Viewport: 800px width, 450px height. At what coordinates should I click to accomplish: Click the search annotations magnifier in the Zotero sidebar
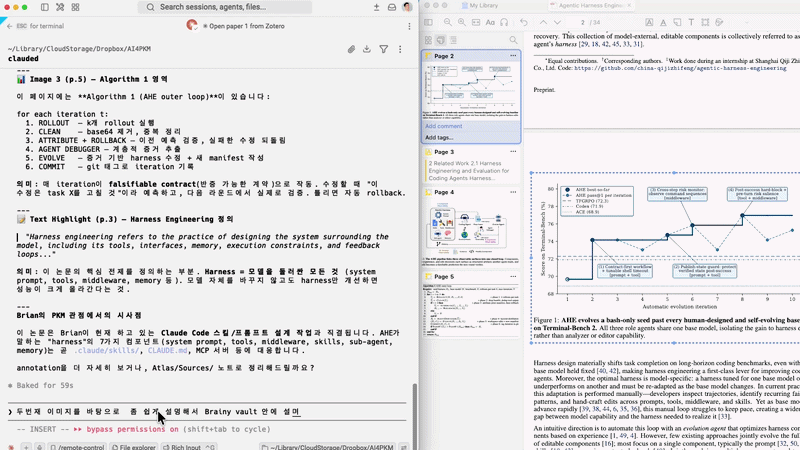click(x=513, y=40)
